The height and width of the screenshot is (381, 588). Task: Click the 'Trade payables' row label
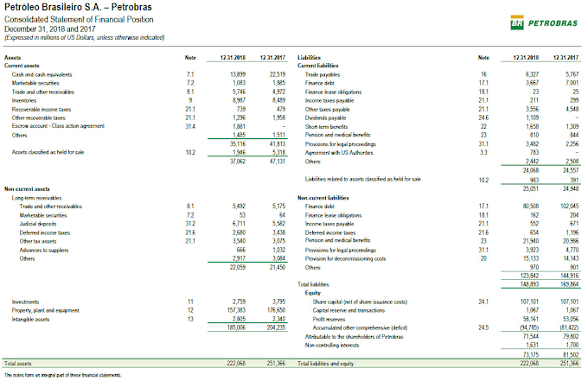click(x=323, y=74)
